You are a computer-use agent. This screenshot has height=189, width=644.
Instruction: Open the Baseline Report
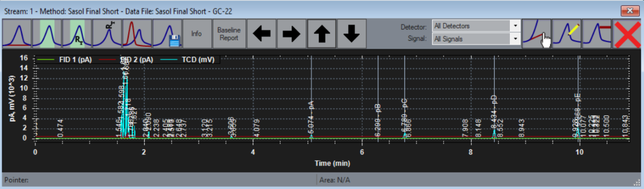[x=229, y=34]
